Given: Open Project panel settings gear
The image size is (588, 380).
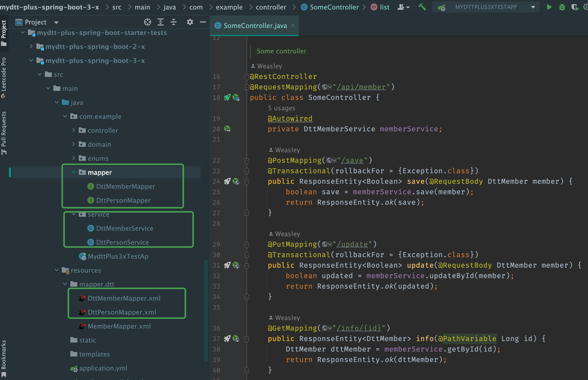Looking at the screenshot, I should click(x=190, y=22).
